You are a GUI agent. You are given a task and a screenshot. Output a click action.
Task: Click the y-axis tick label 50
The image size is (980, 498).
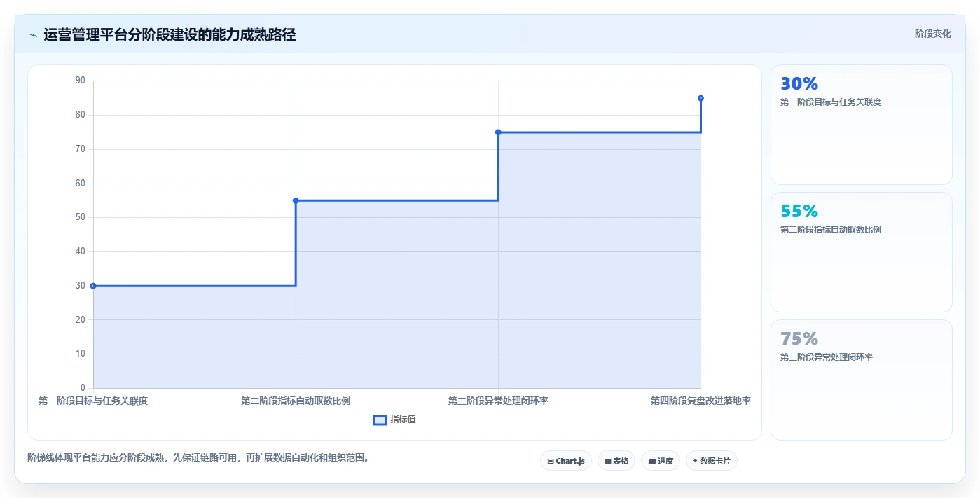click(80, 217)
